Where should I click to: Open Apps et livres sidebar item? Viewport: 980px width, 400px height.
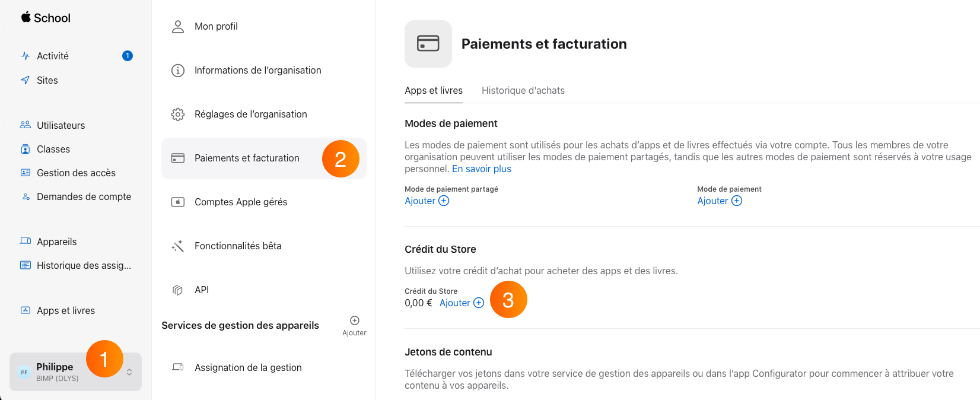pyautogui.click(x=76, y=310)
